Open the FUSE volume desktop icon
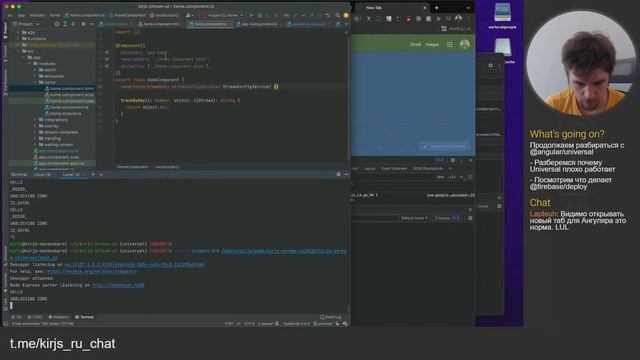The width and height of the screenshot is (640, 360). point(502,13)
